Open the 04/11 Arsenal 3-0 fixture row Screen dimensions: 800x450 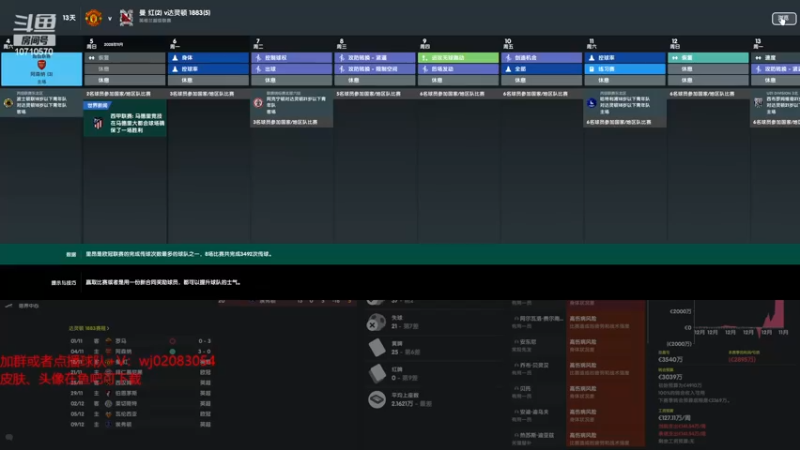click(x=141, y=352)
